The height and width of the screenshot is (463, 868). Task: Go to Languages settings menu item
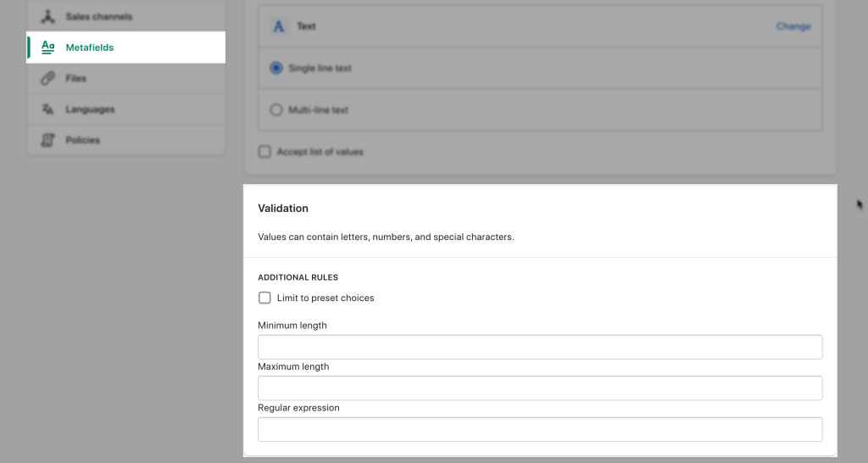[125, 109]
